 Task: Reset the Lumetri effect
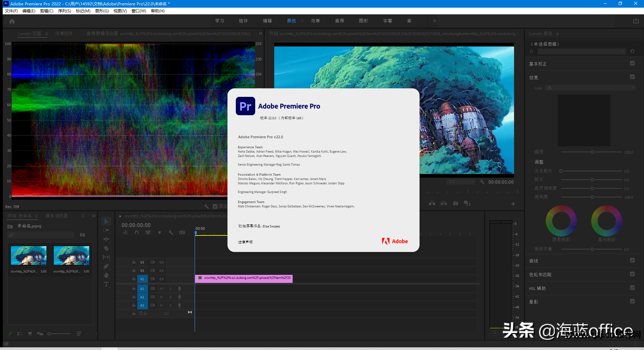[x=632, y=51]
